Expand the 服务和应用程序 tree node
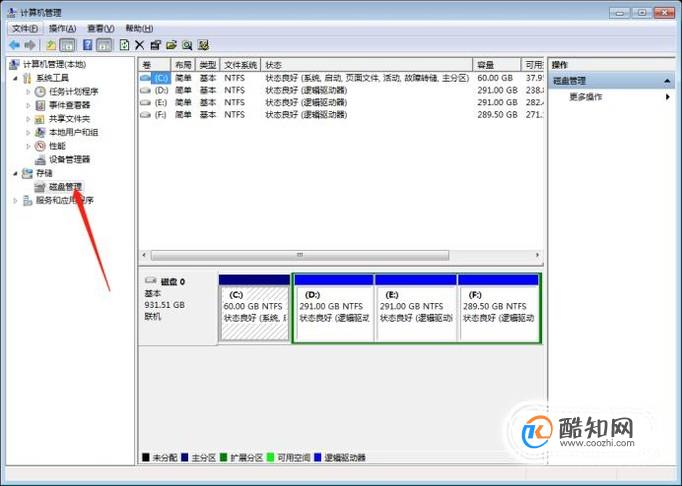Viewport: 682px width, 486px height. pos(16,201)
